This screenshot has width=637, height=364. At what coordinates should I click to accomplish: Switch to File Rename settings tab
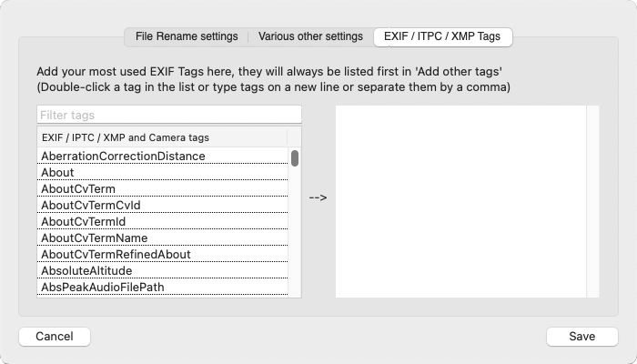187,36
